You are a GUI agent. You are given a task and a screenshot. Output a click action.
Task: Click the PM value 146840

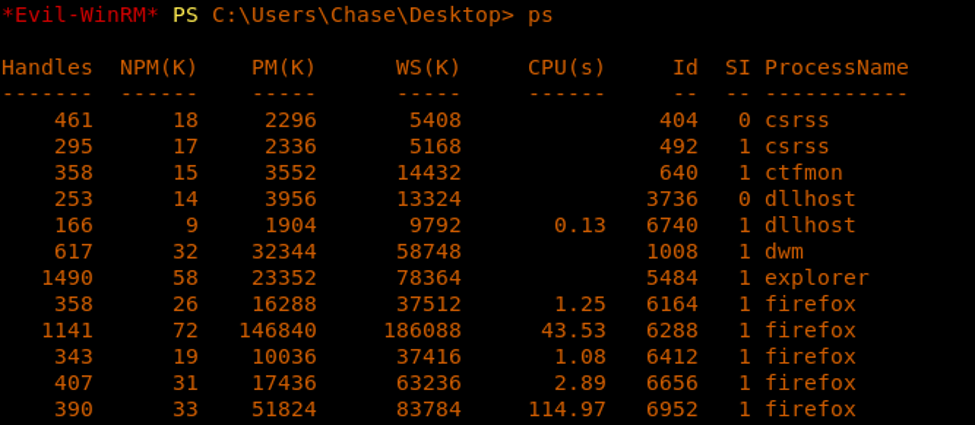[x=277, y=330]
